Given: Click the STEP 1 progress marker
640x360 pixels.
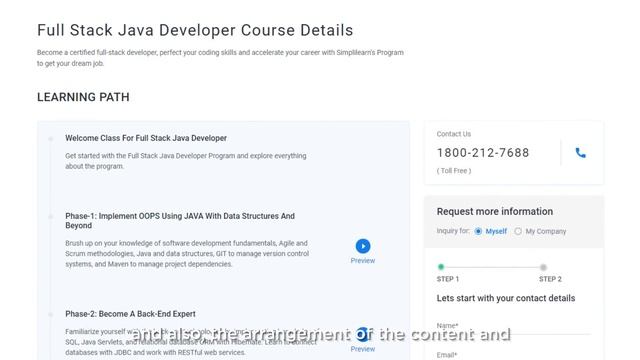Looking at the screenshot, I should click(x=441, y=267).
